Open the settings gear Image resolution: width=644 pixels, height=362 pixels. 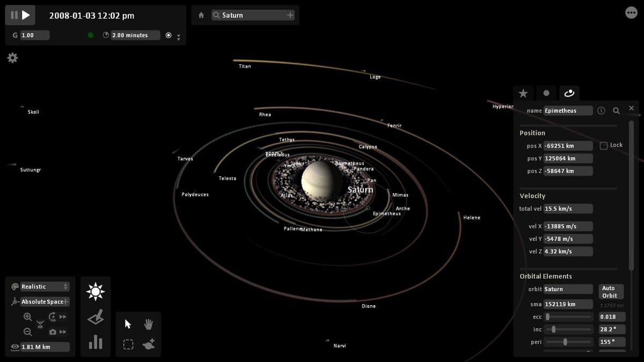click(x=12, y=57)
